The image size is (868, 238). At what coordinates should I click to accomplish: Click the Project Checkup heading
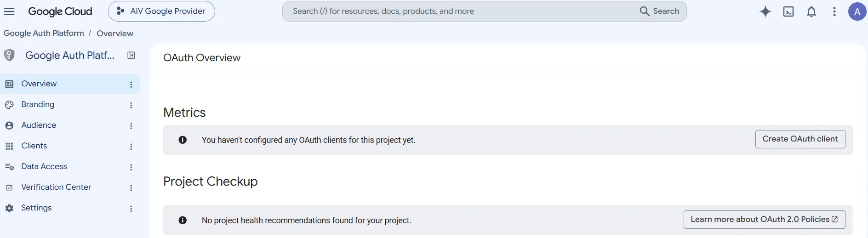tap(211, 181)
